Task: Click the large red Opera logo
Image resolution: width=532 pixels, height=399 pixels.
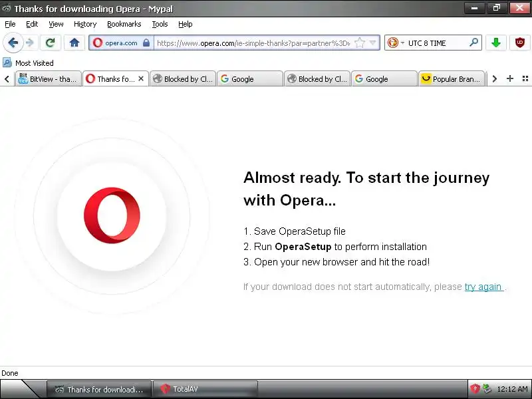Action: [x=112, y=215]
